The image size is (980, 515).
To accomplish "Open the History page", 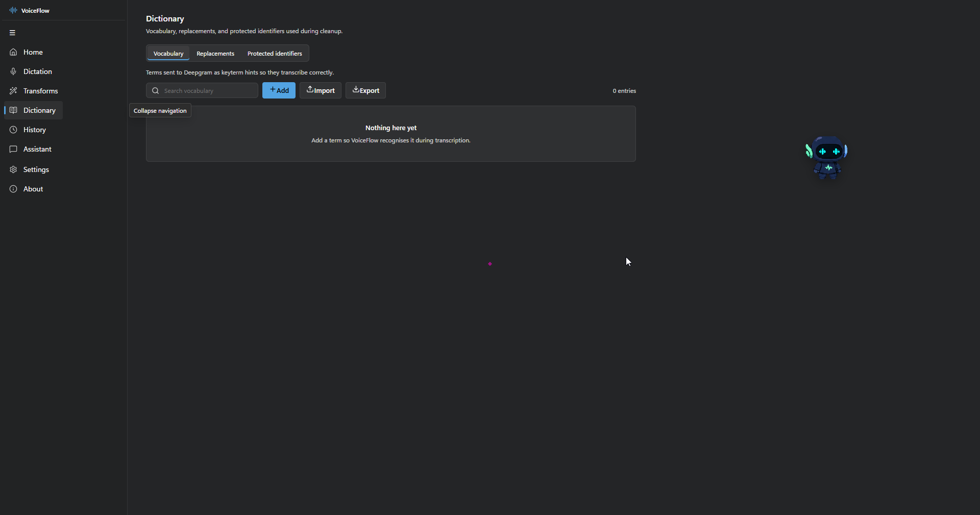I will pyautogui.click(x=33, y=130).
